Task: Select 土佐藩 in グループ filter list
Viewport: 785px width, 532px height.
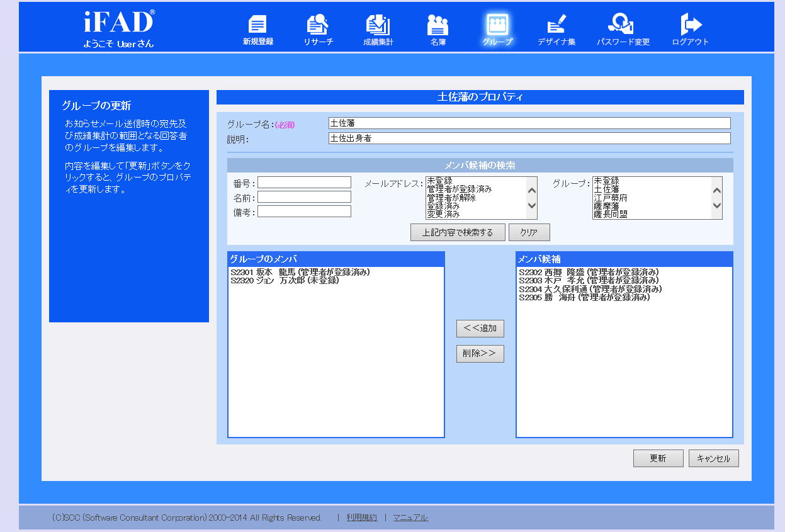Action: click(652, 189)
